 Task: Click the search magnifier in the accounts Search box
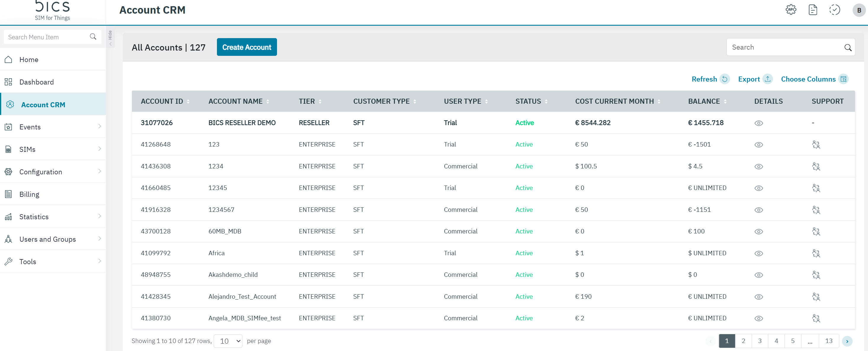(x=848, y=48)
